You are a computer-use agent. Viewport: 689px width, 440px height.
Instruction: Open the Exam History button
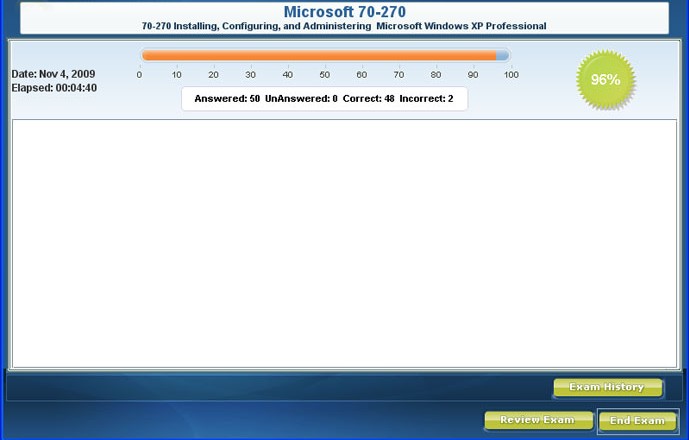[608, 387]
